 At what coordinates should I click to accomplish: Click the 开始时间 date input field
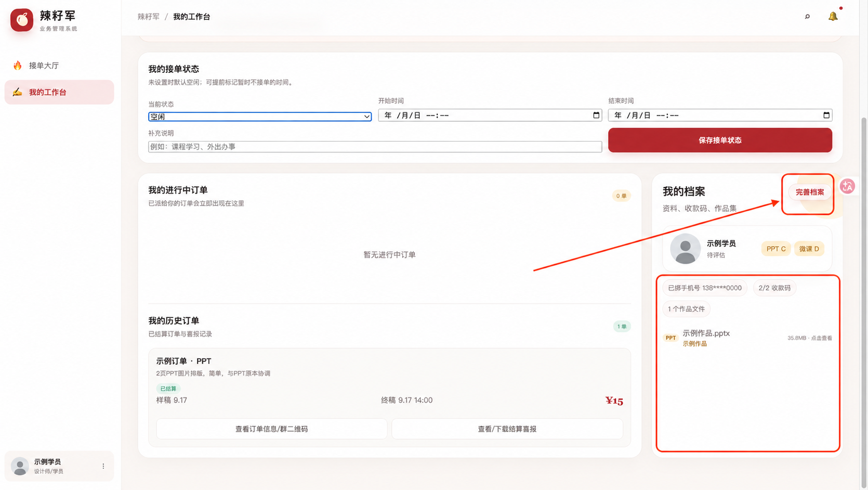pyautogui.click(x=490, y=115)
